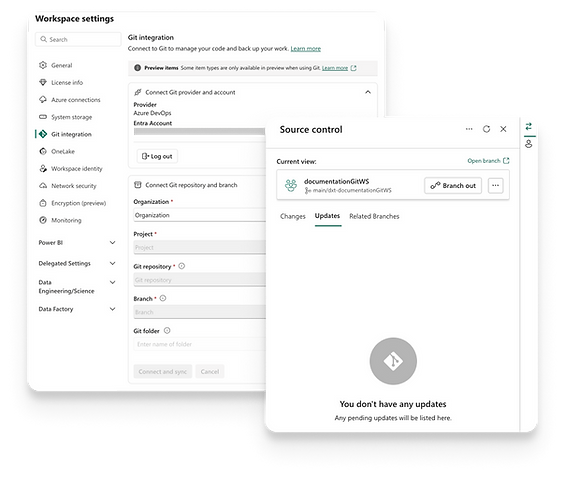The width and height of the screenshot is (565, 477).
Task: Expand the Delegated Settings section
Action: click(112, 263)
